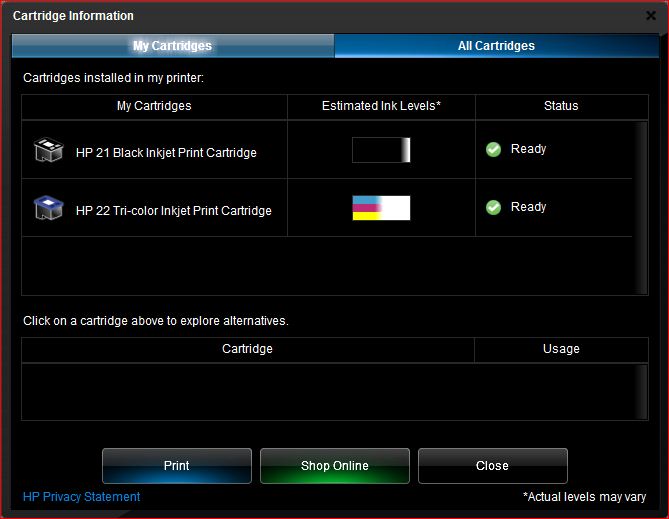Click the installed cartridges list scrollbar
The width and height of the screenshot is (669, 519).
pos(640,208)
